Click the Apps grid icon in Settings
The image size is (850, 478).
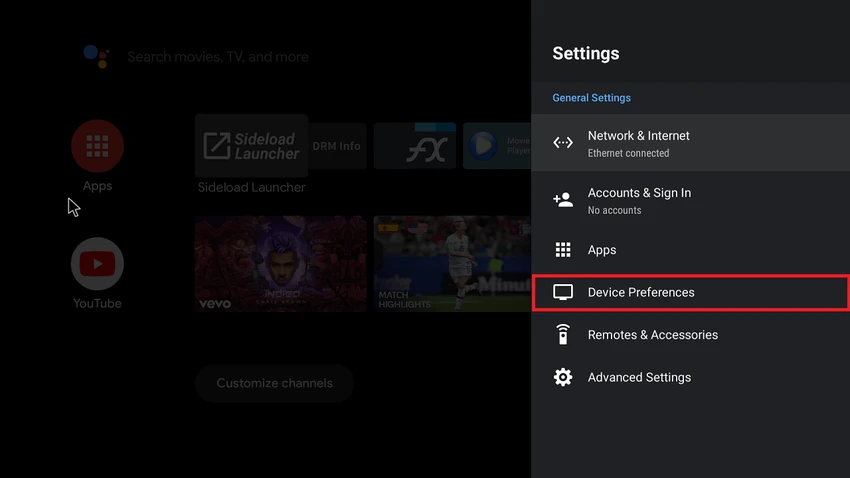[563, 250]
